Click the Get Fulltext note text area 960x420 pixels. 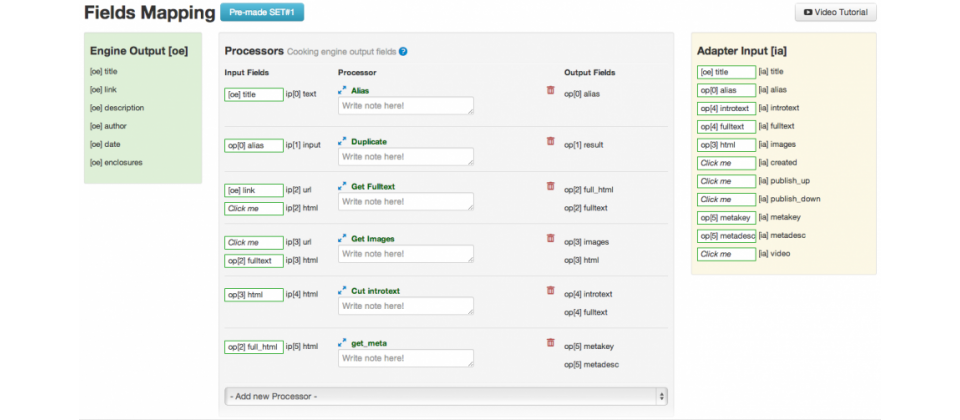click(406, 201)
